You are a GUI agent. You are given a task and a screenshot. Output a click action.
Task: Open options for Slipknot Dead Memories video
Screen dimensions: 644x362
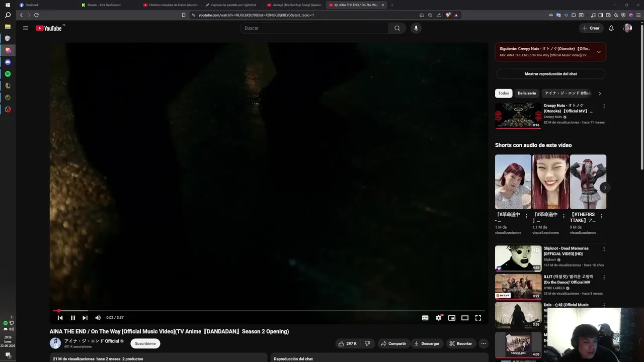point(604,249)
